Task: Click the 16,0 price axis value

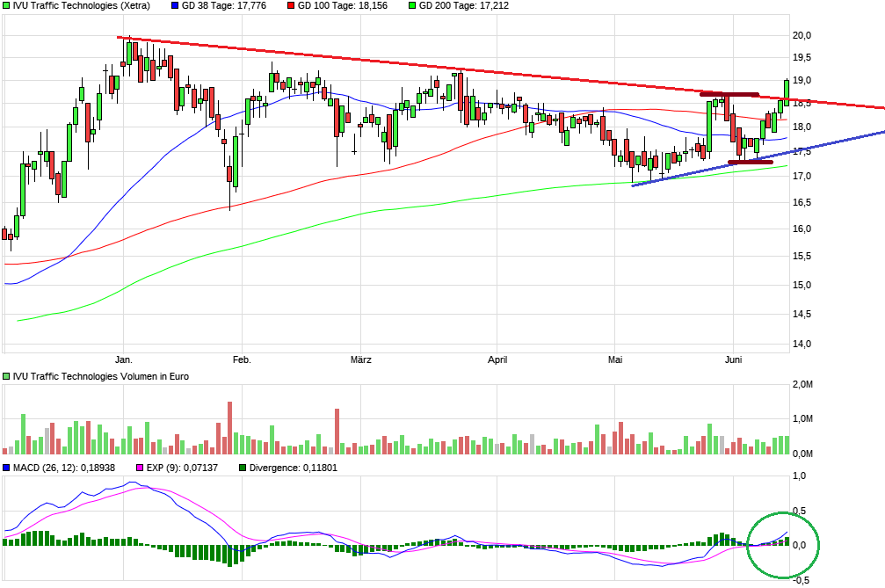Action: click(x=802, y=229)
